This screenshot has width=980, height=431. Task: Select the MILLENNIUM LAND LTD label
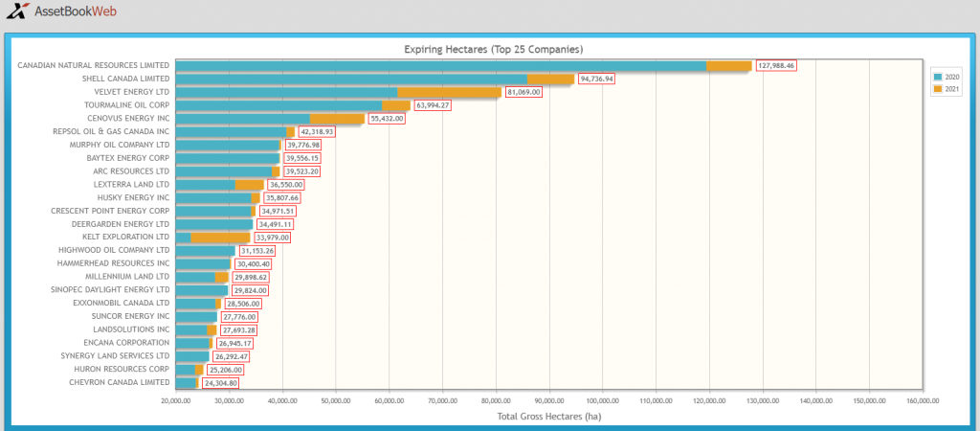[127, 277]
